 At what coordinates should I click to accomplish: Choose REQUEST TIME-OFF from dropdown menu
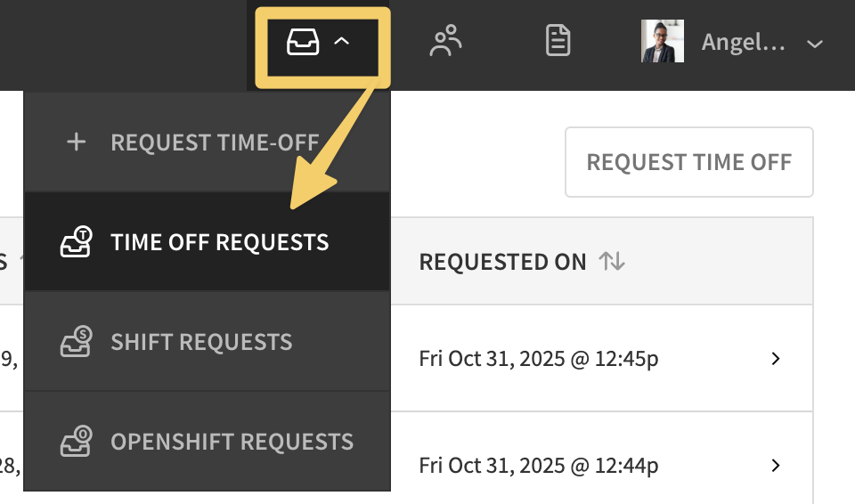coord(215,142)
